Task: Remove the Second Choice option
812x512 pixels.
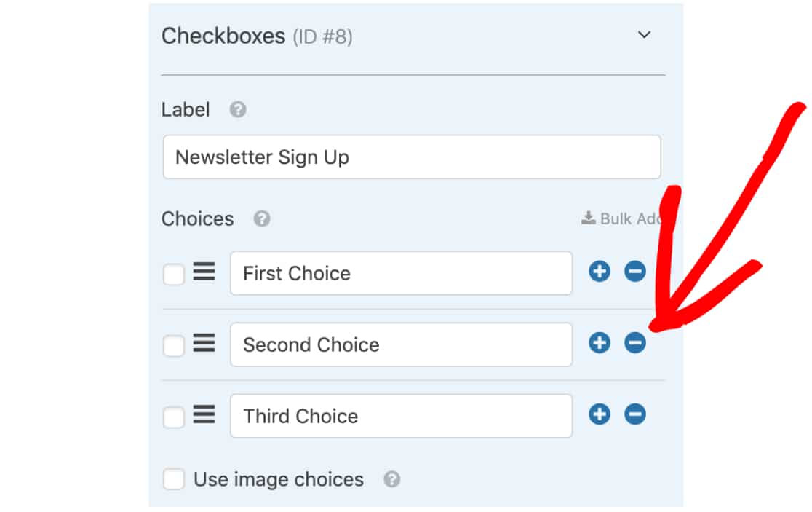Action: click(x=635, y=343)
